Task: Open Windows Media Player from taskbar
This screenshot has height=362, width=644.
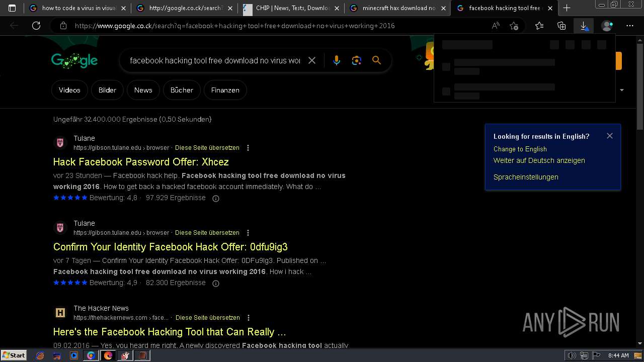Action: pyautogui.click(x=74, y=355)
